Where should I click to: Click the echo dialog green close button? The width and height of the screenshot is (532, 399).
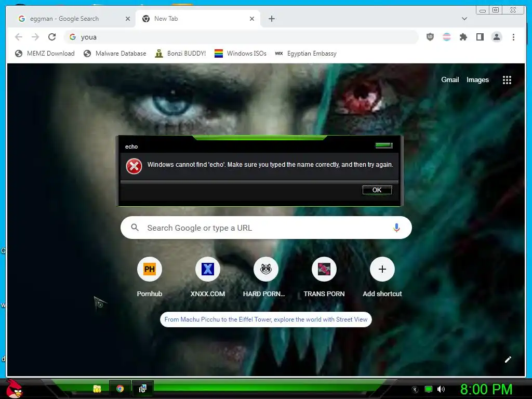[x=384, y=145]
